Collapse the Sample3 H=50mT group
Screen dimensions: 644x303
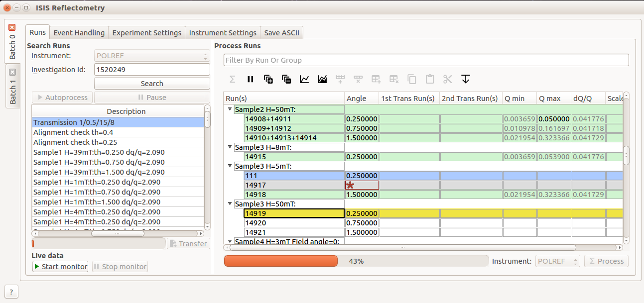click(230, 204)
